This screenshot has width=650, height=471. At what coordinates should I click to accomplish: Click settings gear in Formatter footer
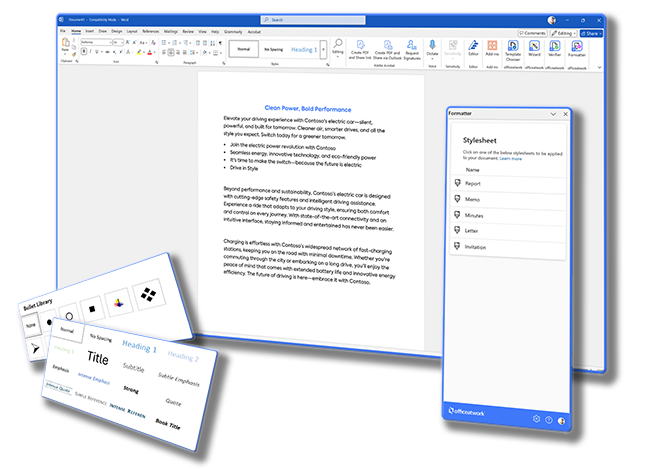pos(536,419)
